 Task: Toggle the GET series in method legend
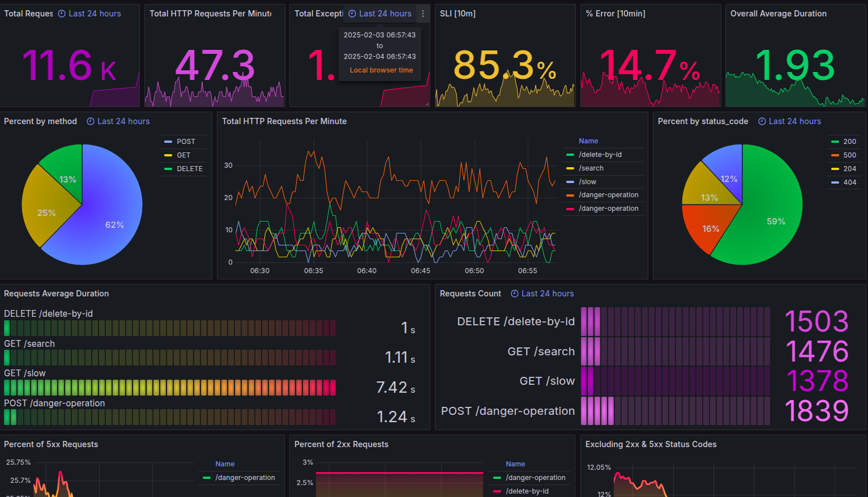point(183,155)
